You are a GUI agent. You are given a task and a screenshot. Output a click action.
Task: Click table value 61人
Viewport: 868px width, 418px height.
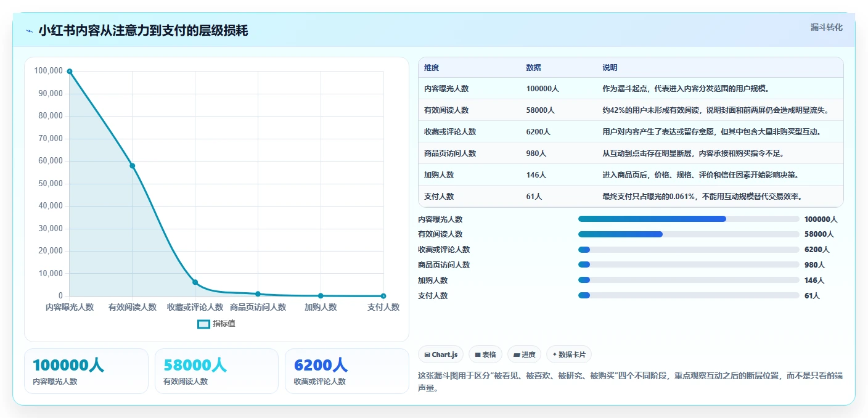tap(534, 197)
